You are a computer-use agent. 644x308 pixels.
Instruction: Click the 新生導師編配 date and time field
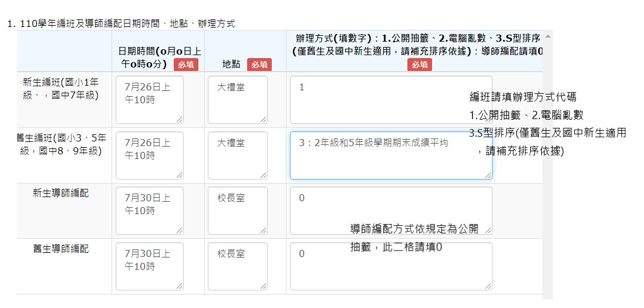click(x=149, y=211)
